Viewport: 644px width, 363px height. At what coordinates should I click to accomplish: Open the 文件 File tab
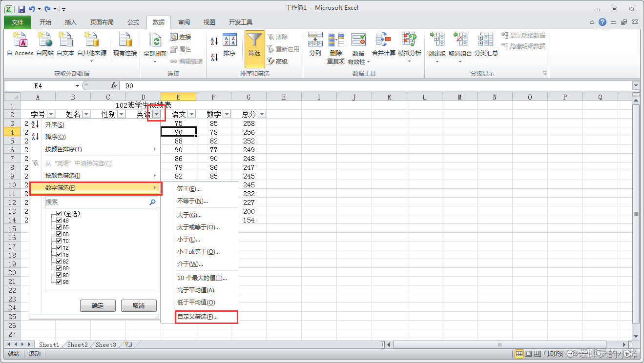click(18, 22)
